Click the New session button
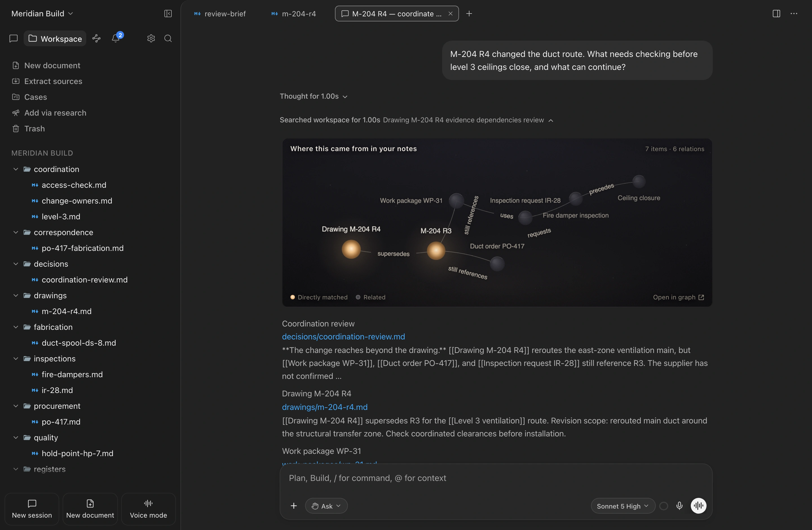Image resolution: width=812 pixels, height=530 pixels. pos(32,509)
